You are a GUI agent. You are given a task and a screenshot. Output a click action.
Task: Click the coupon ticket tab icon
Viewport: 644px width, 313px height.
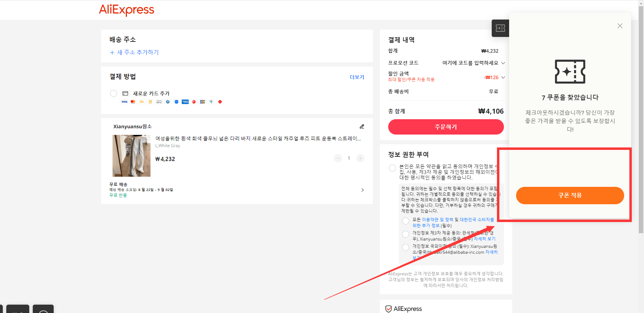click(x=500, y=28)
